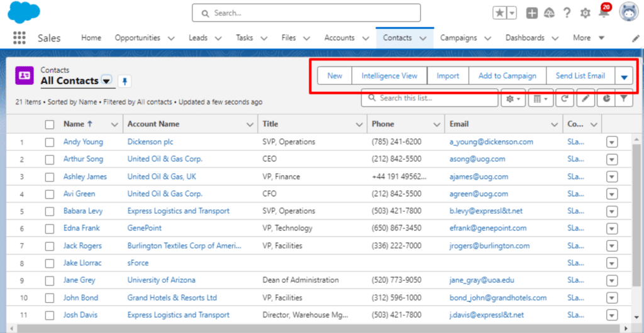
Task: Open row actions menu for Jake Llorrac
Action: click(x=612, y=263)
